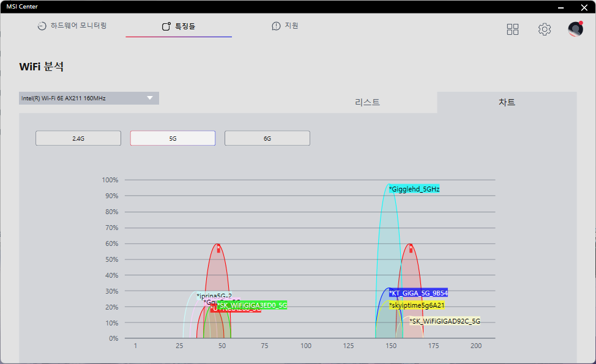Click channel 175 on the horizontal axis

point(434,346)
